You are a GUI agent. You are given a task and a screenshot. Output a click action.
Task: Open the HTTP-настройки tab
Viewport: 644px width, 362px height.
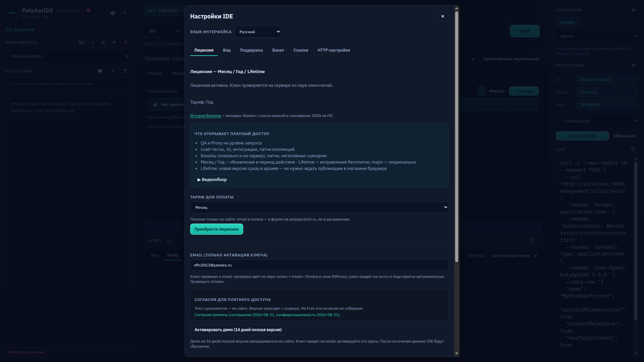334,50
